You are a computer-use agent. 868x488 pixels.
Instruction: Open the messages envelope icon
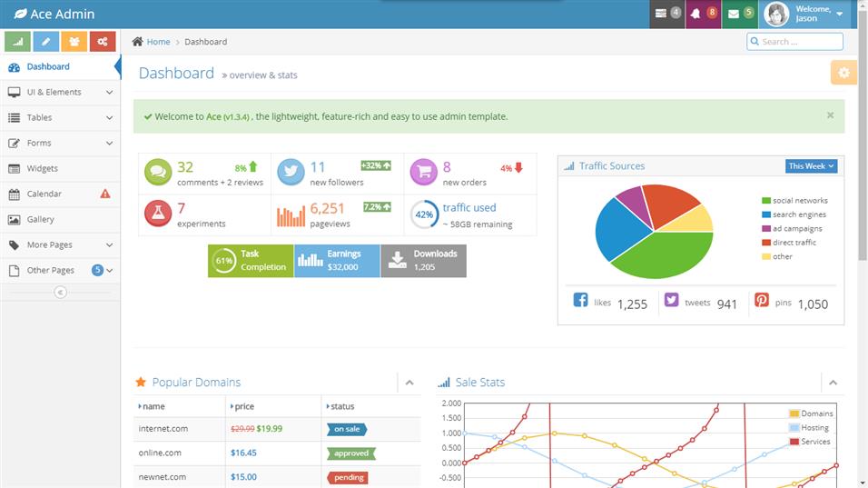(740, 14)
